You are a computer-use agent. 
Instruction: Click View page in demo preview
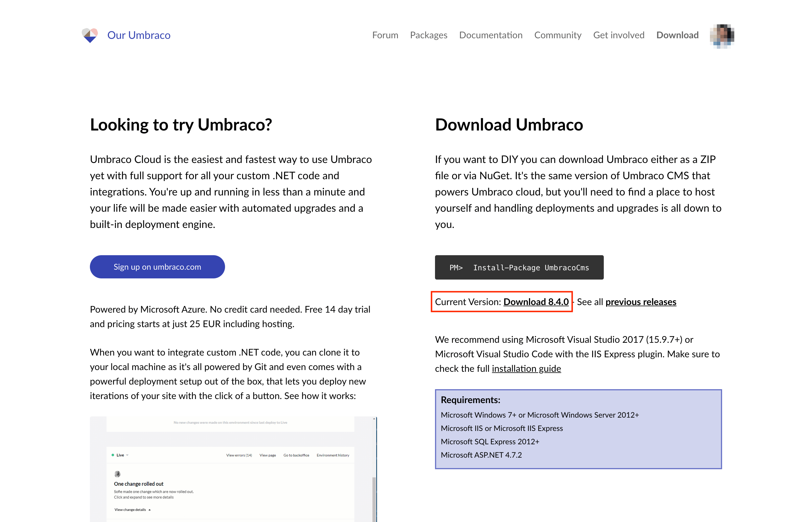267,455
